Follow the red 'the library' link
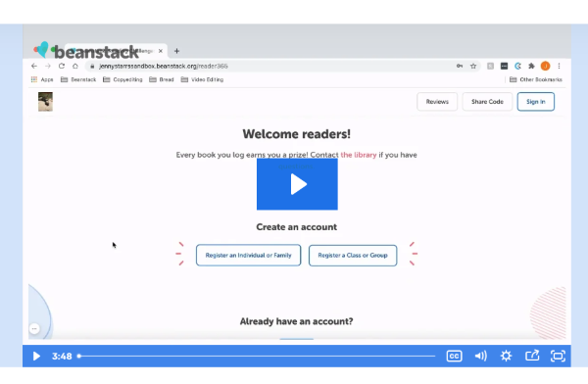 (x=359, y=155)
